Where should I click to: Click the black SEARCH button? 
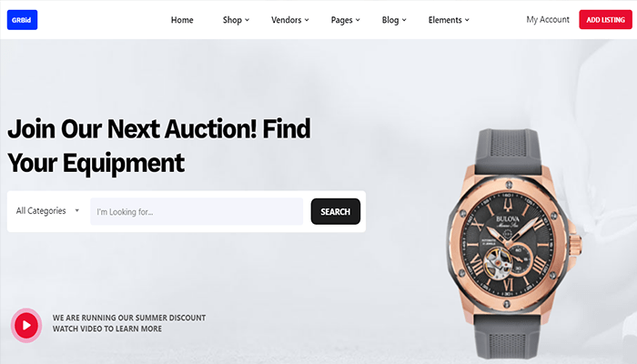(336, 211)
